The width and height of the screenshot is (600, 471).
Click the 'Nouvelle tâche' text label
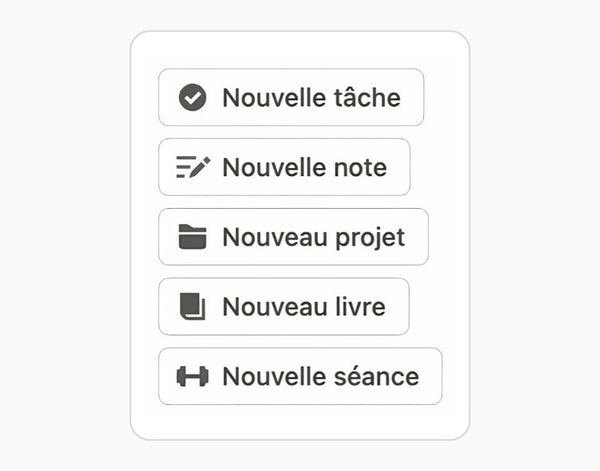311,98
